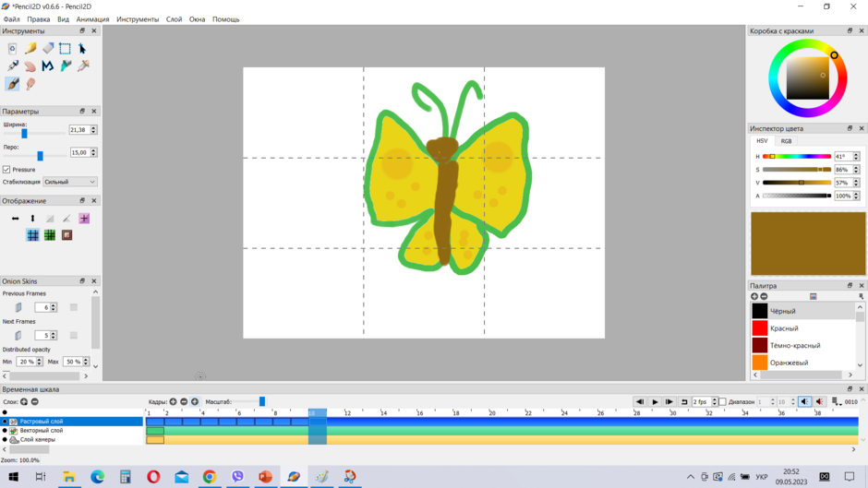Enable the Диапазон range checkbox

722,401
